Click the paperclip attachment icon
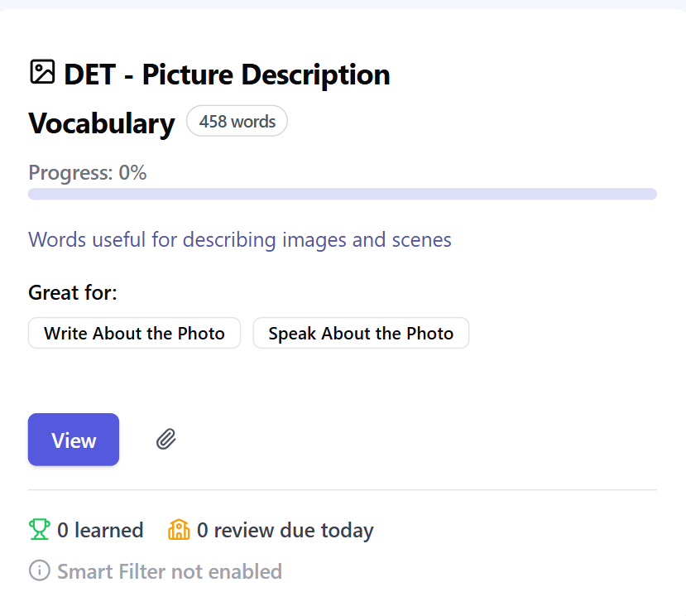The image size is (686, 616). pyautogui.click(x=166, y=439)
